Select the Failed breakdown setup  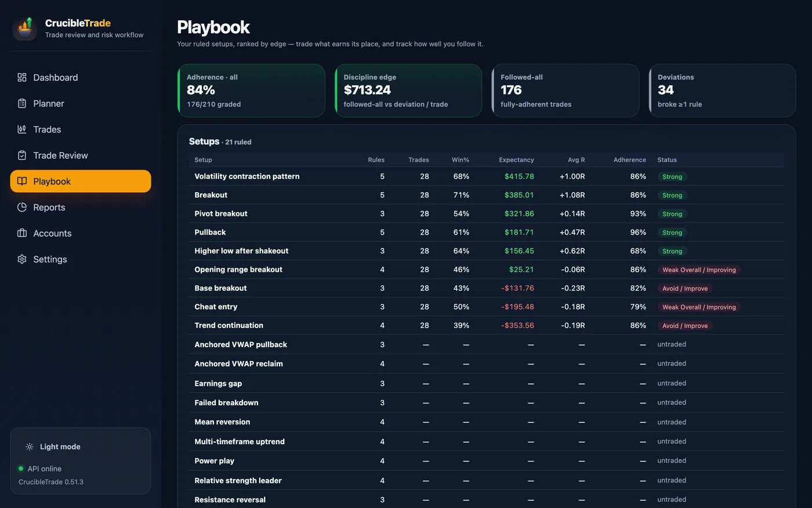coord(487,402)
